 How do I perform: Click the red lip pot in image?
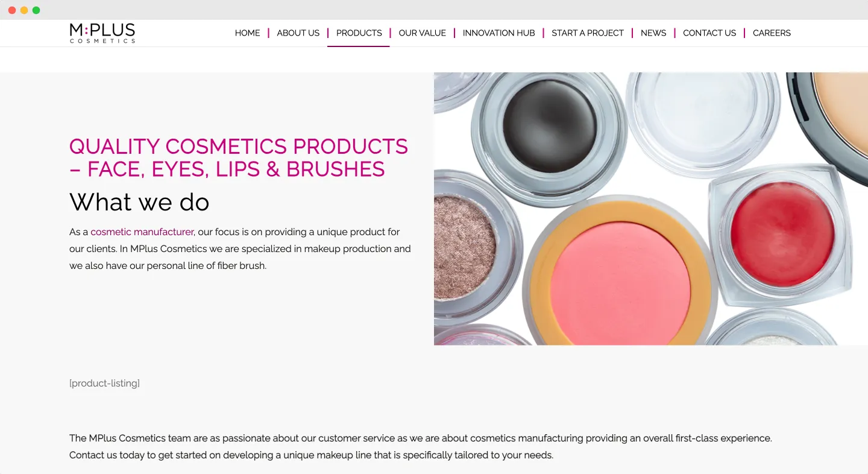tap(782, 234)
